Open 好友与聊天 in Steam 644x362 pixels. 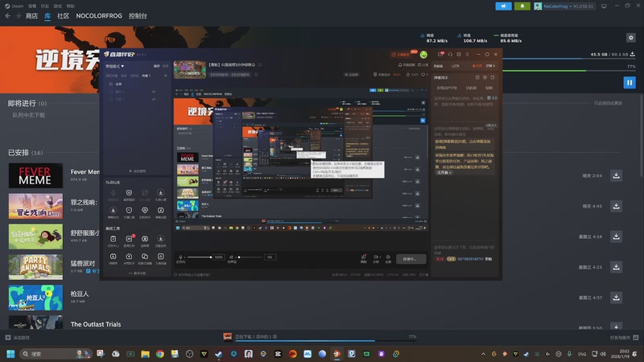624,337
